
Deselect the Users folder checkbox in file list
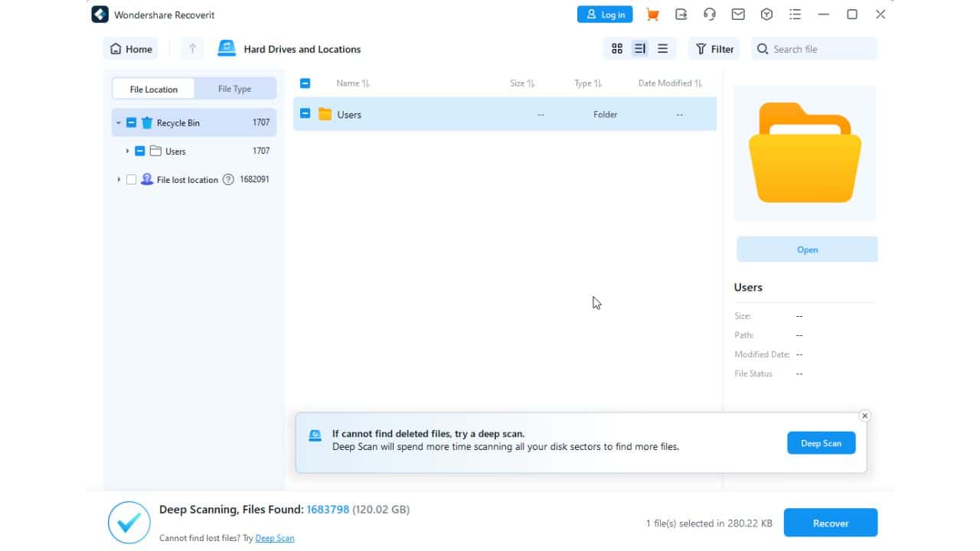(305, 114)
